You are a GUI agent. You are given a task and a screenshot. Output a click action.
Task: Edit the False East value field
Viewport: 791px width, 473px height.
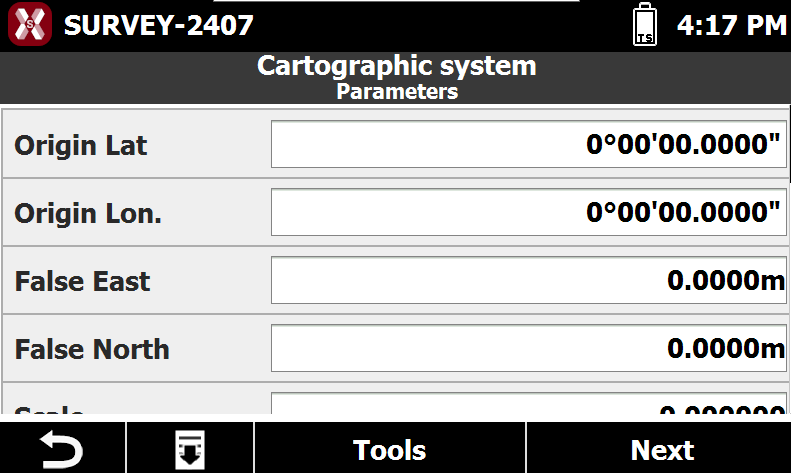[529, 280]
